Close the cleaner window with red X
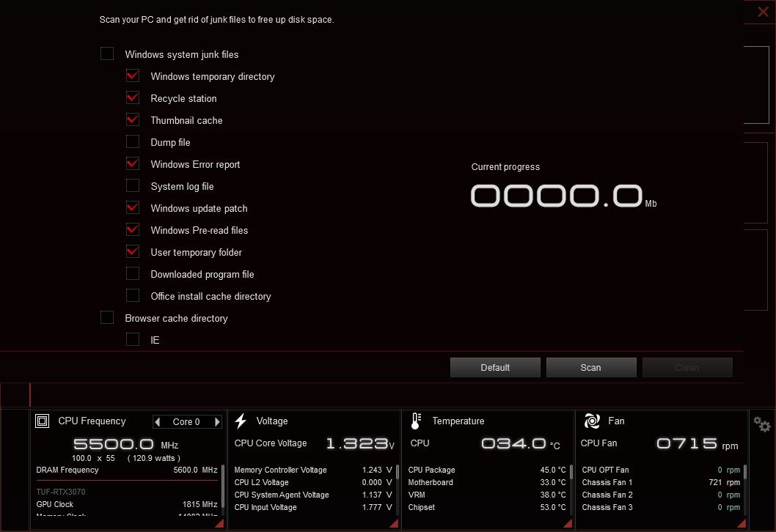This screenshot has width=776, height=532. pyautogui.click(x=763, y=12)
